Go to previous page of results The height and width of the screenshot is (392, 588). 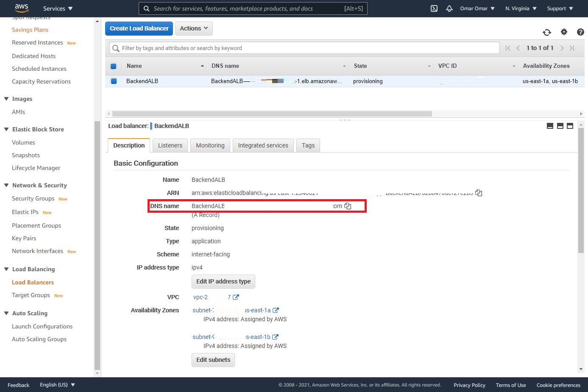point(518,48)
